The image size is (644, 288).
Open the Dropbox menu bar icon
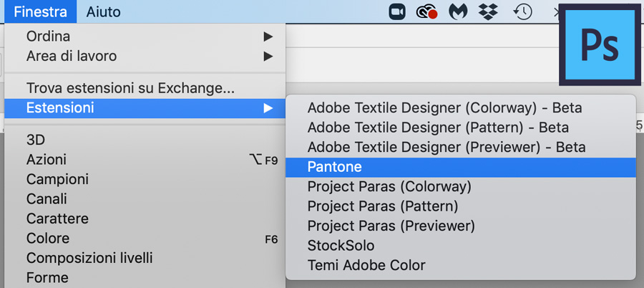(x=488, y=11)
